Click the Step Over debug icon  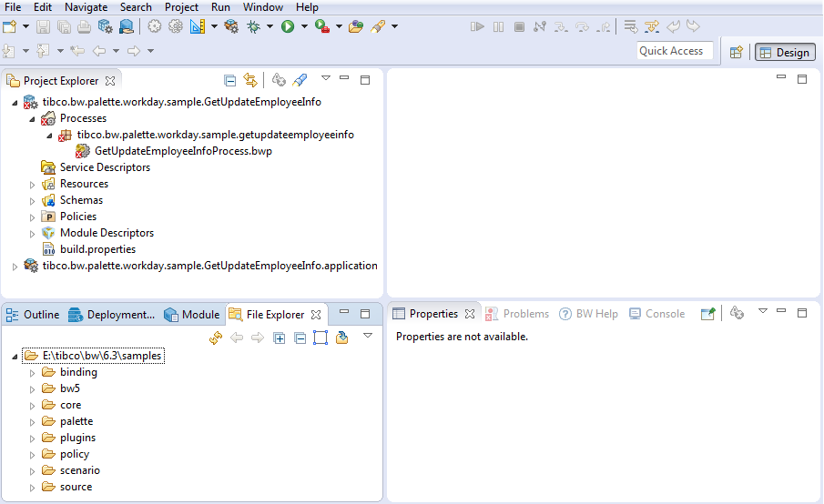click(583, 26)
